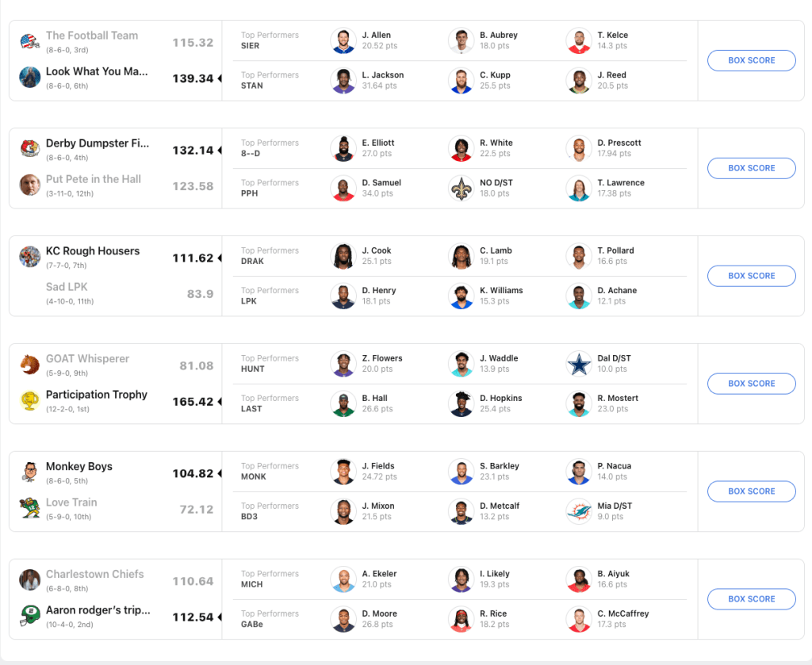Open Put Pete in the Hall team link
Image resolution: width=812 pixels, height=665 pixels.
[94, 179]
